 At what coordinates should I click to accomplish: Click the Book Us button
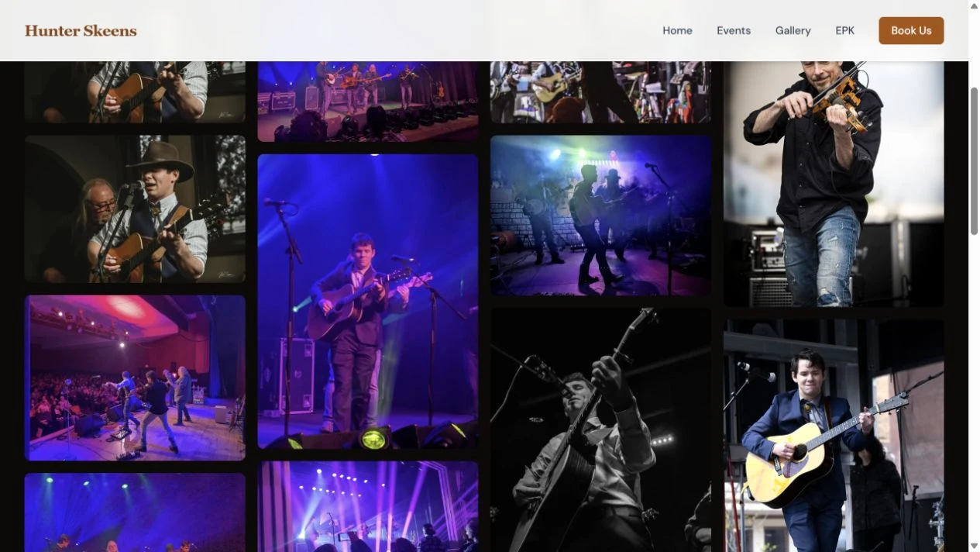[x=911, y=30]
